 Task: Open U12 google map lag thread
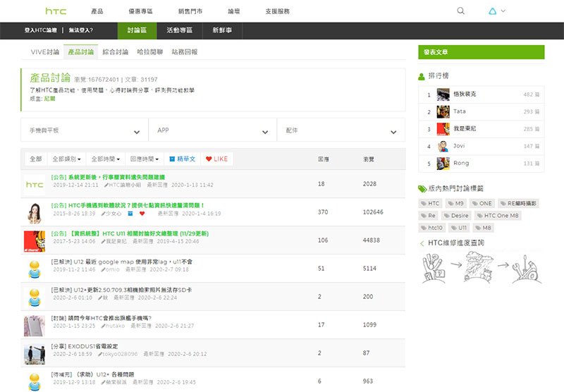(121, 262)
